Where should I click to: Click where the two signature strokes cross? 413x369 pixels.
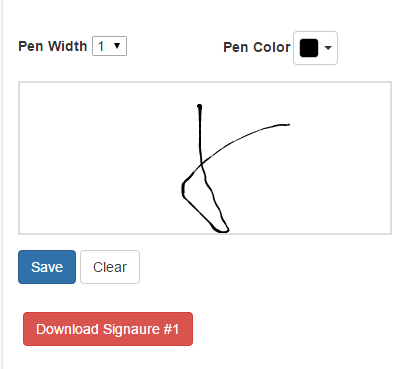pos(201,163)
